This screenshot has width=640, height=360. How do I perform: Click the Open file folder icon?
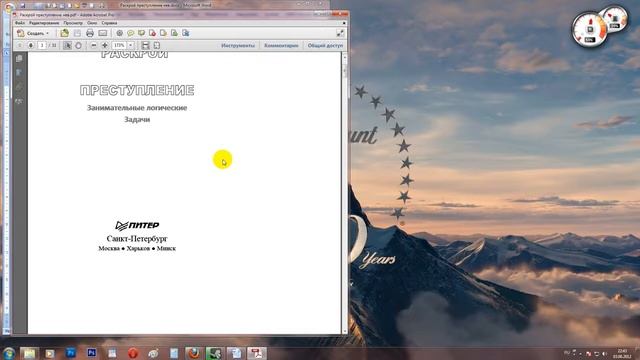pos(64,33)
